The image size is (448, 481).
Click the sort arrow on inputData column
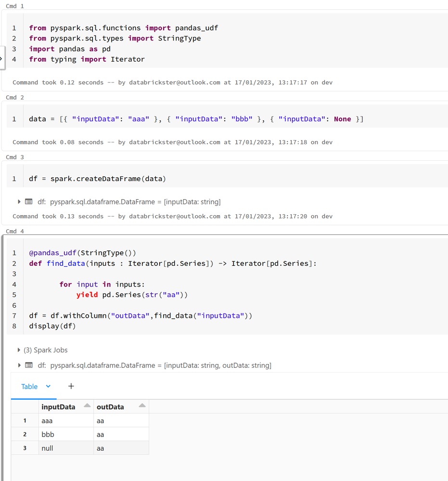tap(87, 406)
